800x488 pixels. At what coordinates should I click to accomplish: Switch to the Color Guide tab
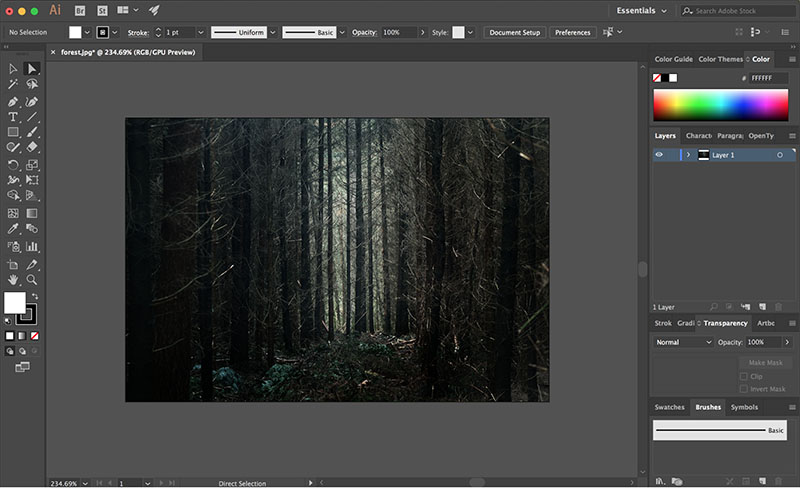tap(673, 59)
